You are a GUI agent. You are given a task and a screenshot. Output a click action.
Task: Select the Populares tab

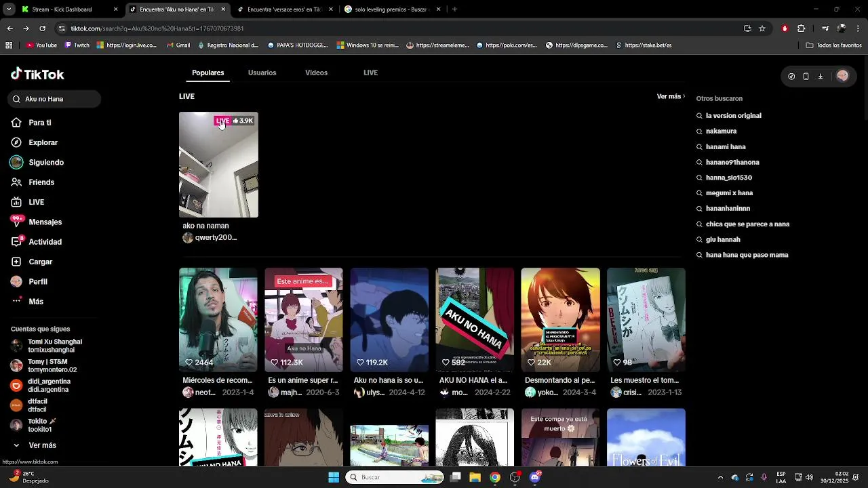(x=208, y=73)
